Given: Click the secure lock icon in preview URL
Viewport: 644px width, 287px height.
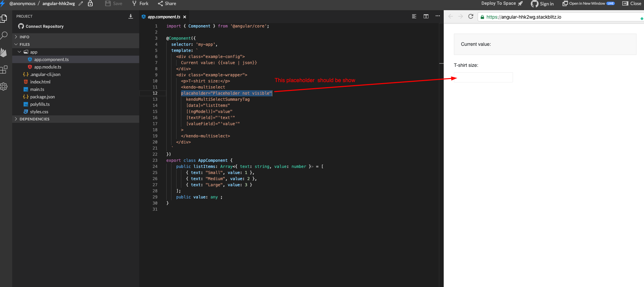Looking at the screenshot, I should 482,17.
